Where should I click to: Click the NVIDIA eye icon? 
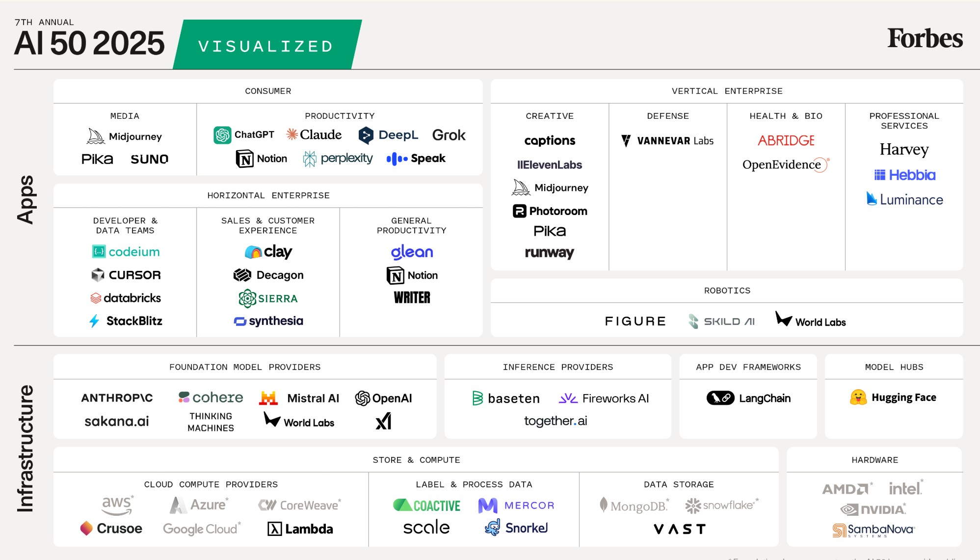pyautogui.click(x=849, y=509)
